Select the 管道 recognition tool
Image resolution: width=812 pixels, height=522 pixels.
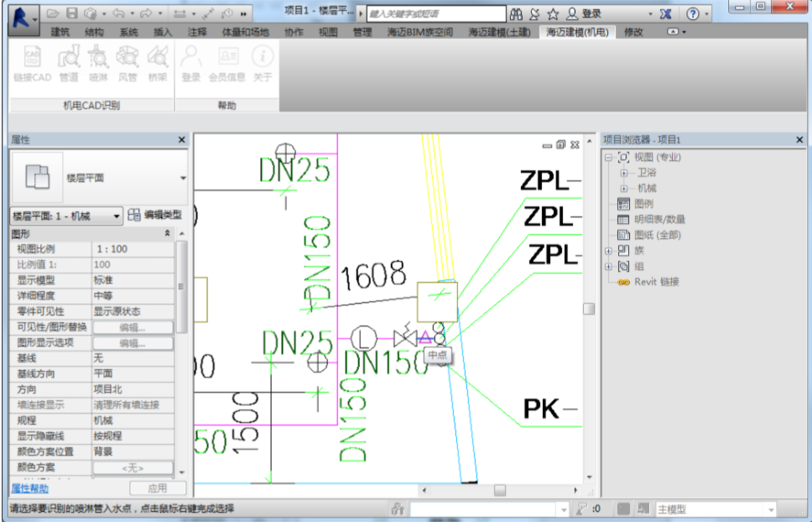(69, 65)
